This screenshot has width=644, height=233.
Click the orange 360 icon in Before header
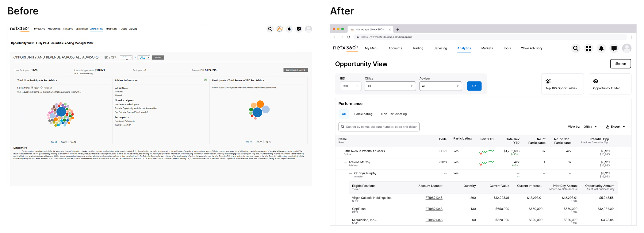tap(279, 29)
